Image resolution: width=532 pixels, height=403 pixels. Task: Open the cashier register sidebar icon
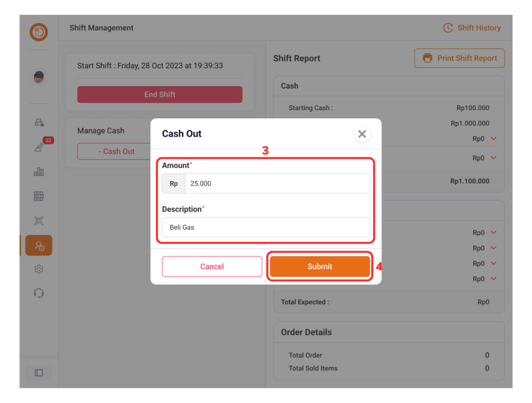[x=39, y=122]
